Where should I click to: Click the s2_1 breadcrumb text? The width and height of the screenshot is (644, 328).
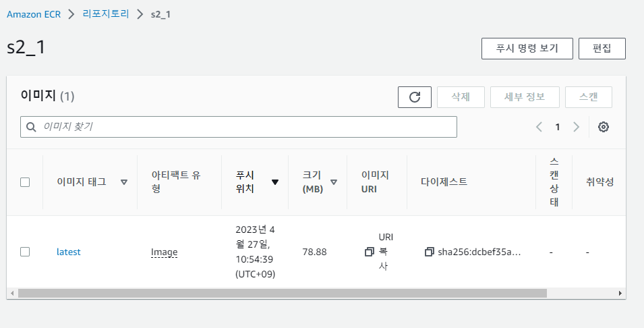[x=160, y=14]
